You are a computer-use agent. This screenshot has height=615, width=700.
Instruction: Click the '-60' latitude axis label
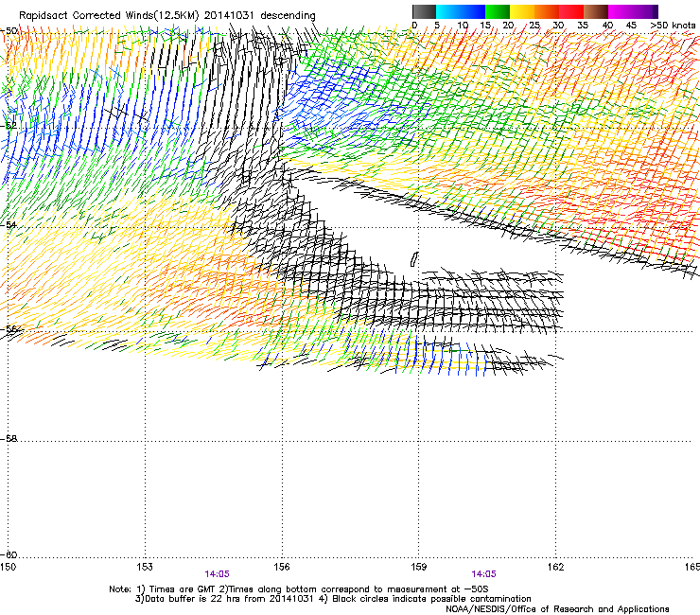point(9,554)
